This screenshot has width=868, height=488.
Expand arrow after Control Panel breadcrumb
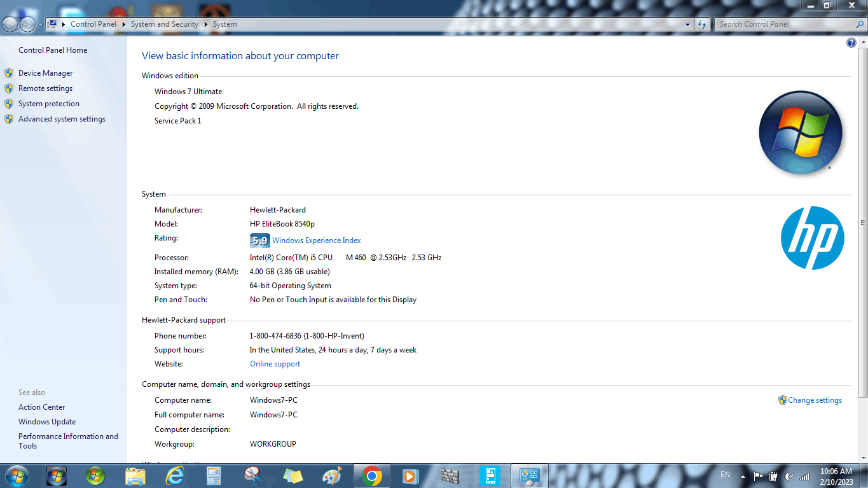[x=123, y=24]
